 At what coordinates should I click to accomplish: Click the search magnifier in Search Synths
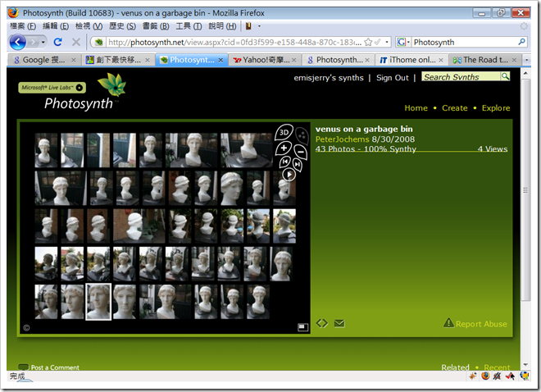(x=505, y=76)
